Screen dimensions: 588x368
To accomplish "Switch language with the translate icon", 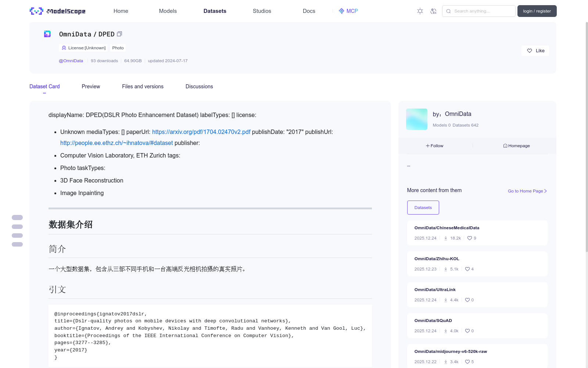I will pos(433,11).
